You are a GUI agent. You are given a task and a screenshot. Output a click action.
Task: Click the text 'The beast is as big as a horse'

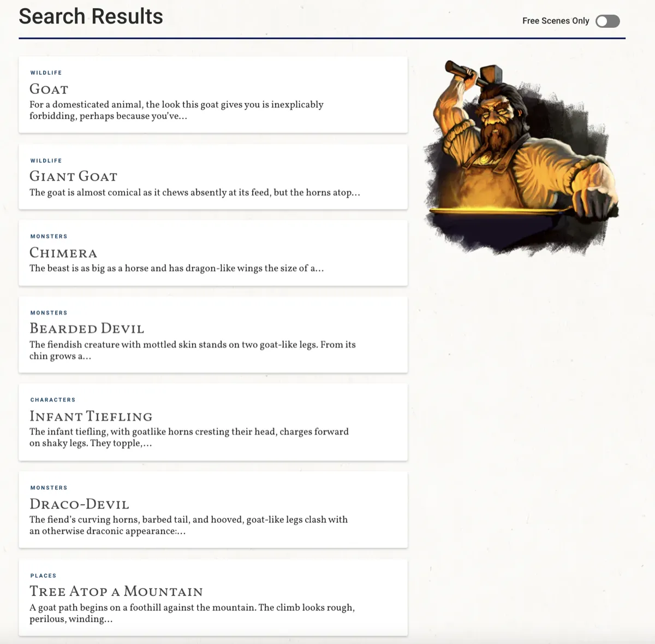(89, 268)
